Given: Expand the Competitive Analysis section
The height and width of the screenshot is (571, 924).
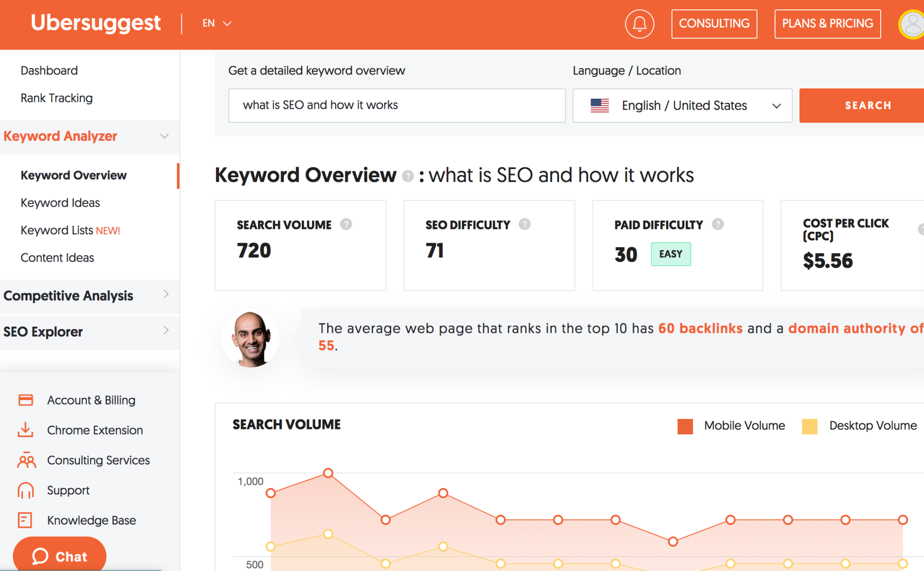Looking at the screenshot, I should [90, 295].
